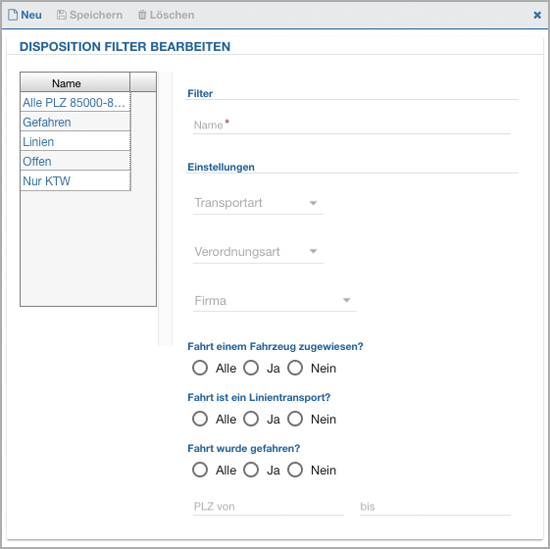Select the Gefahren filter in the list
This screenshot has height=549, width=550.
point(75,122)
